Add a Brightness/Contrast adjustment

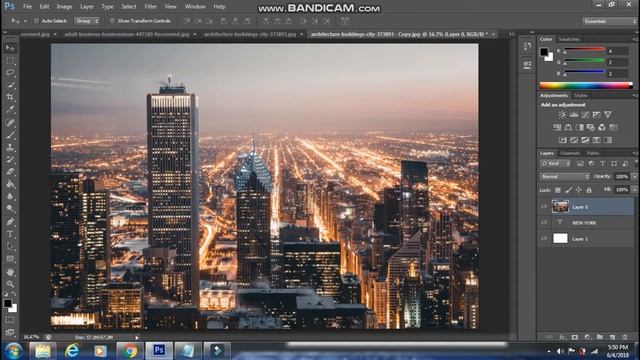pos(562,115)
